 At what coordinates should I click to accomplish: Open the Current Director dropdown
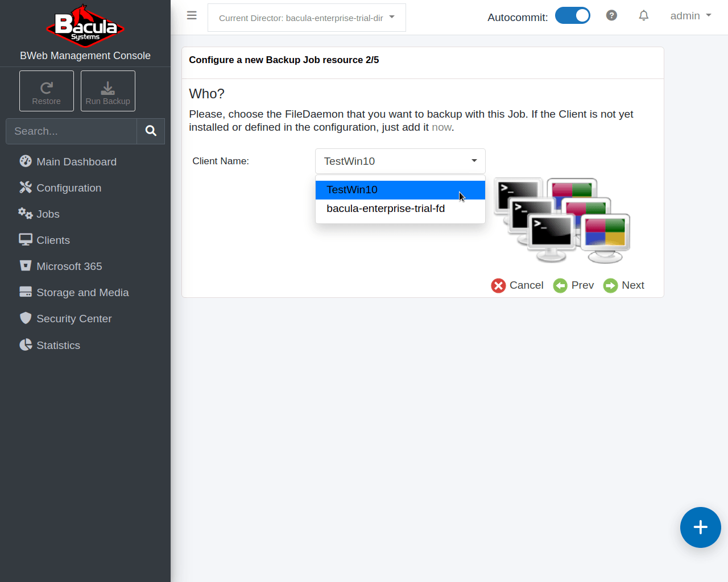click(307, 18)
